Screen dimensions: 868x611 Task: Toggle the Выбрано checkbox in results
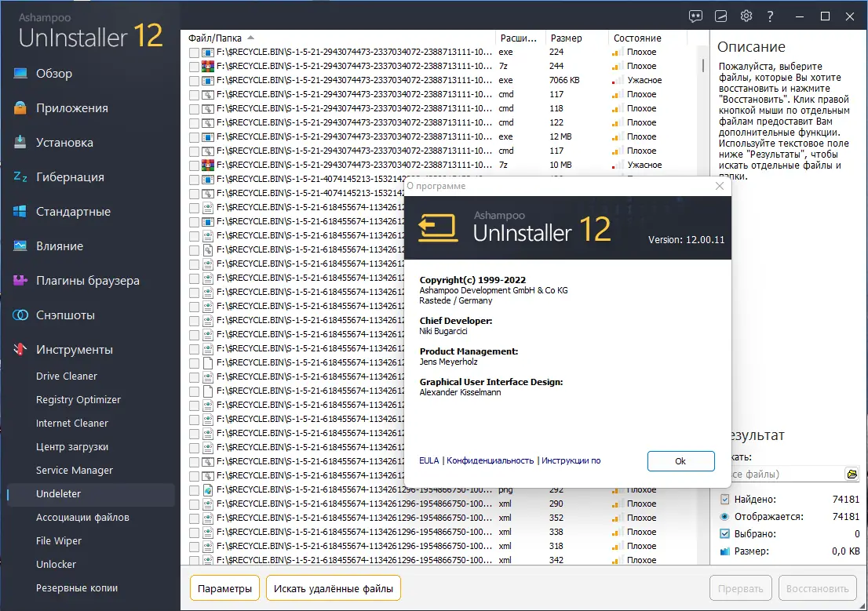(724, 533)
